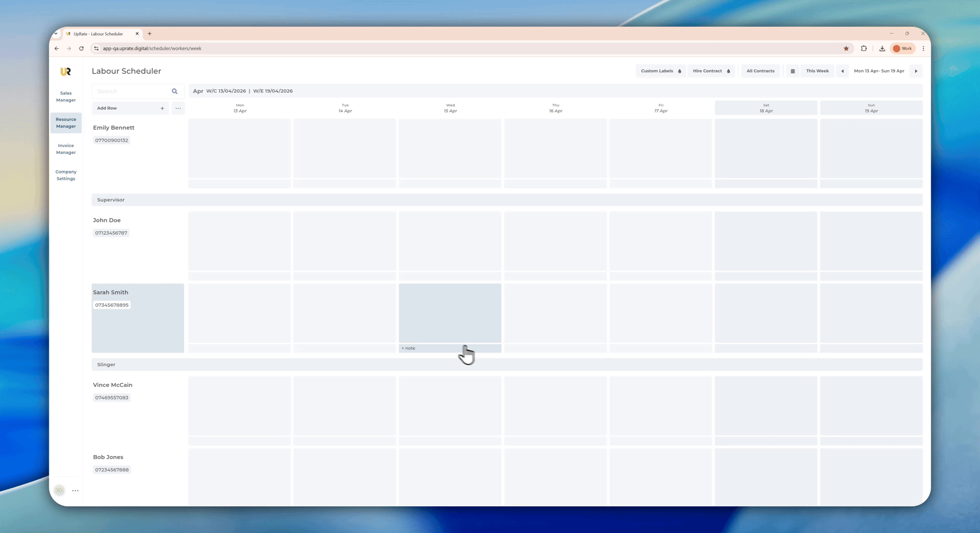Open Chrome three-dot menu
Image resolution: width=980 pixels, height=533 pixels.
(x=923, y=48)
